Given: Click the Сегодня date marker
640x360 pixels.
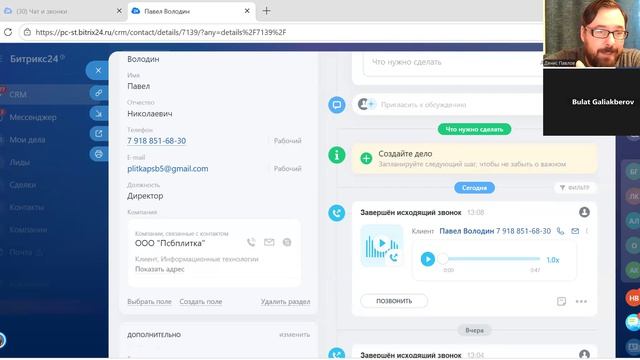Looking at the screenshot, I should (474, 188).
